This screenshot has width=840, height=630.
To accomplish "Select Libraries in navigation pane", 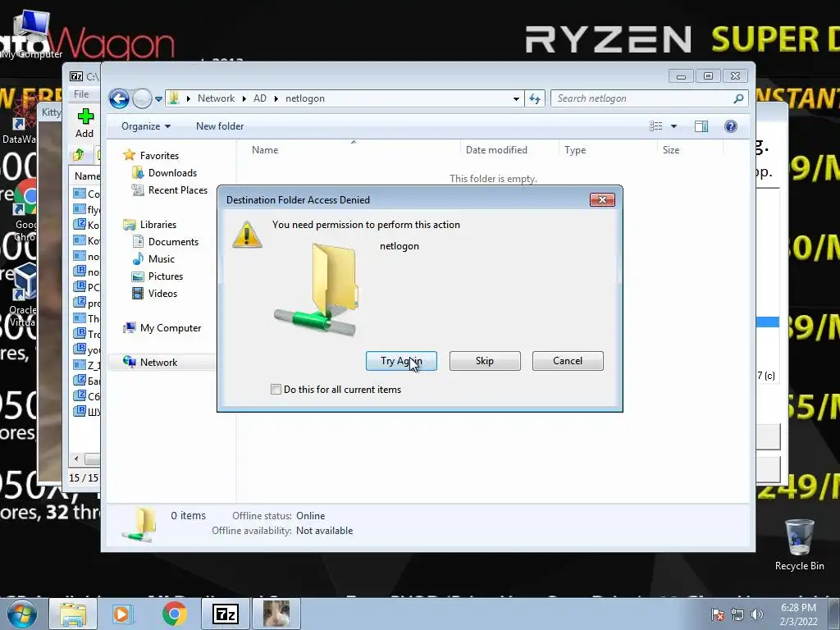I will [158, 225].
